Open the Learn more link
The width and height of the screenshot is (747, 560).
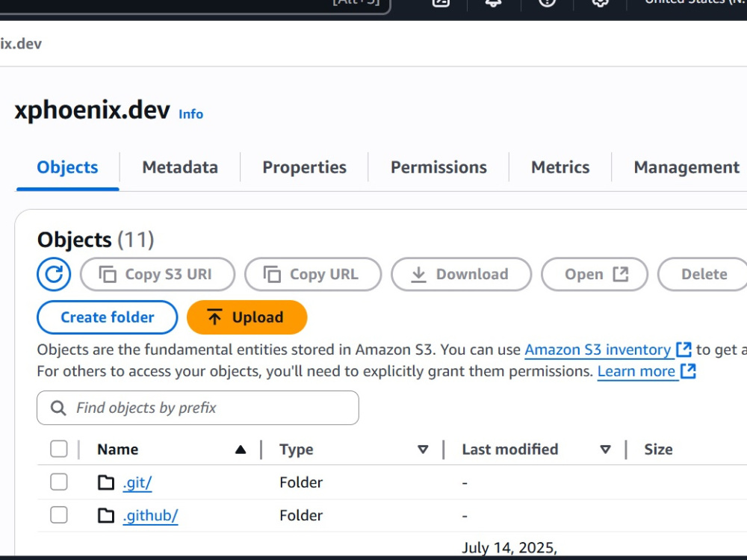636,371
